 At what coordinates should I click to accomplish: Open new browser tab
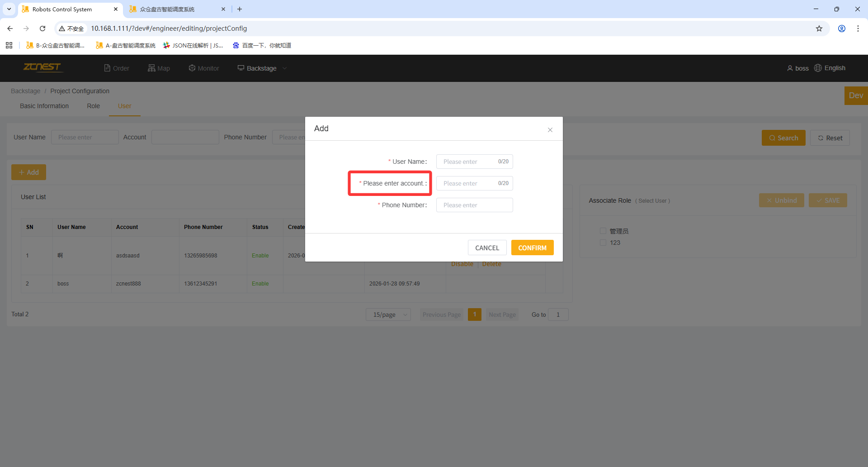[240, 9]
